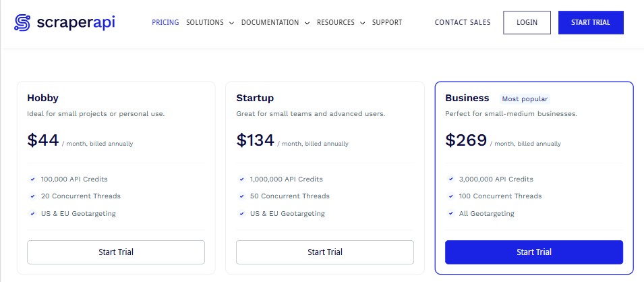Start trial for the Business plan

(x=534, y=252)
